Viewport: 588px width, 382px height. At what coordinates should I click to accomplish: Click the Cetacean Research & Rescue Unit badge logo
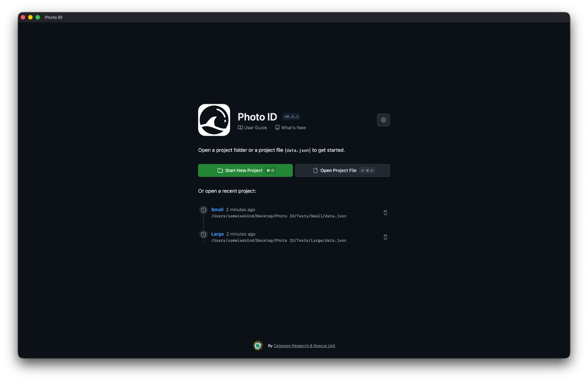[258, 345]
